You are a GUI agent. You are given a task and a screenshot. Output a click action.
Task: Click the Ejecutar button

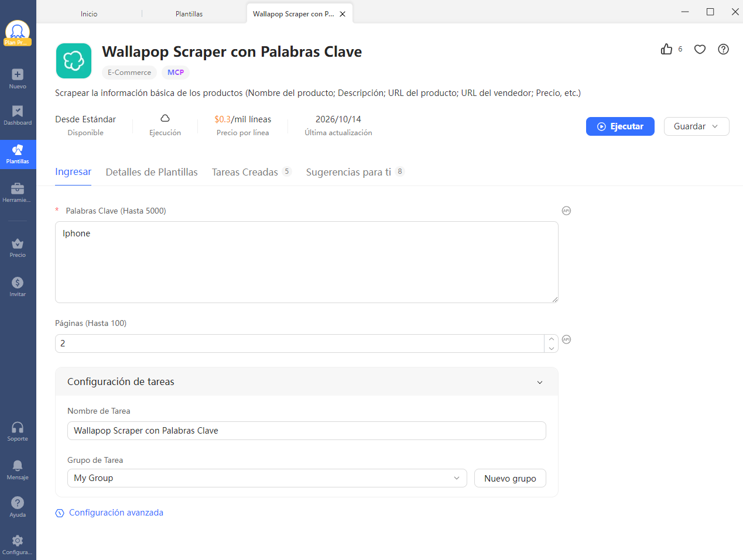pyautogui.click(x=620, y=126)
